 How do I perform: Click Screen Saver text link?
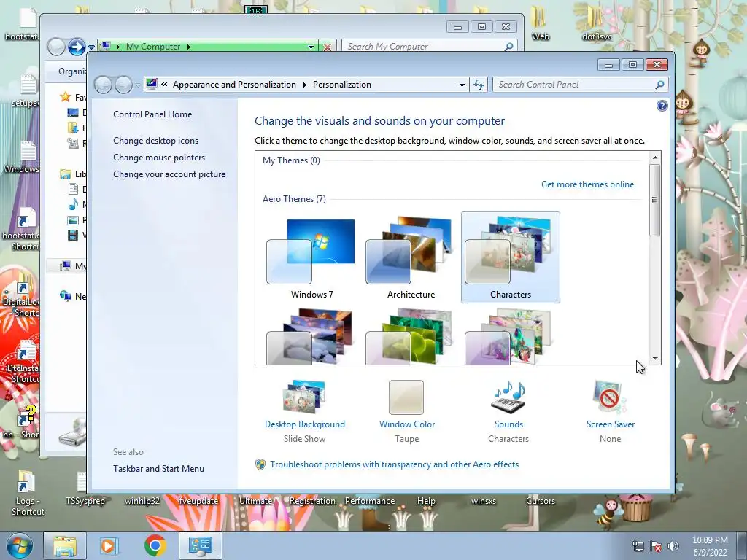pyautogui.click(x=611, y=424)
